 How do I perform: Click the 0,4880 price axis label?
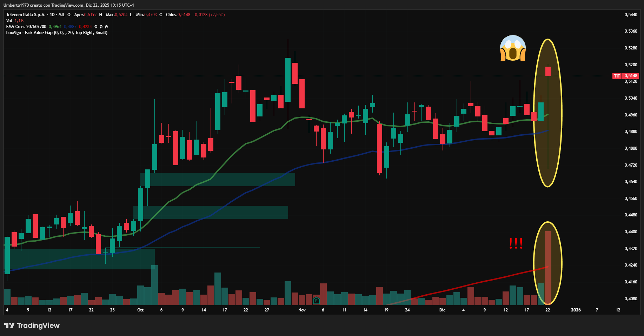631,132
